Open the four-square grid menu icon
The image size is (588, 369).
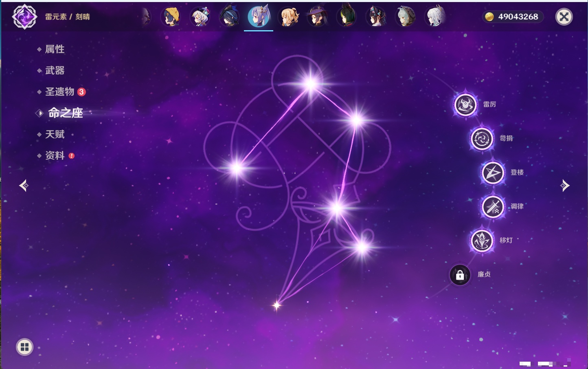click(24, 347)
